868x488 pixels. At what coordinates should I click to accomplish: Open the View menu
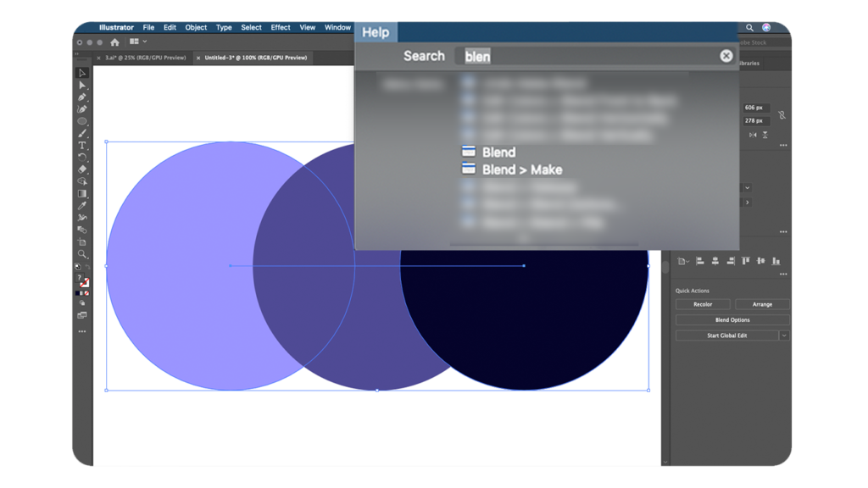(307, 28)
